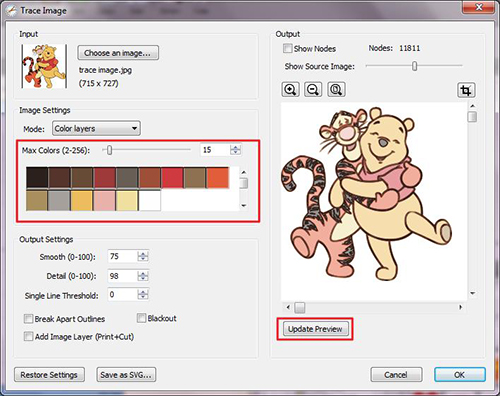Screen dimensions: 500x396
Task: Click the Choose an image button
Action: (118, 53)
